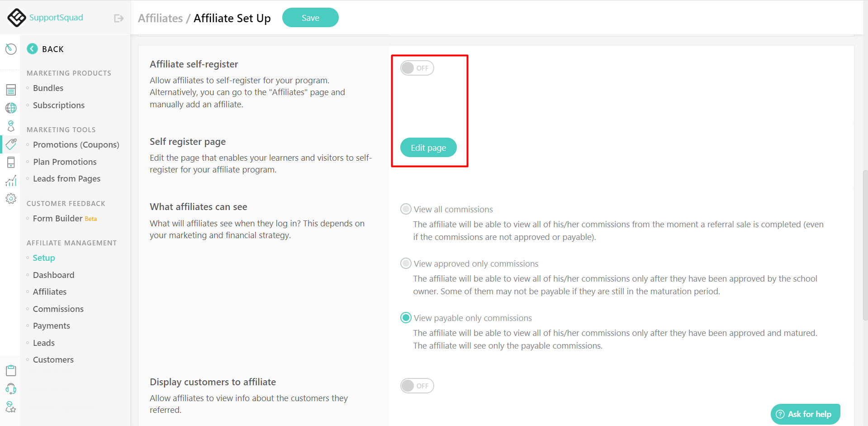Screen dimensions: 868x426
Task: Choose View approved only commissions
Action: tap(405, 263)
